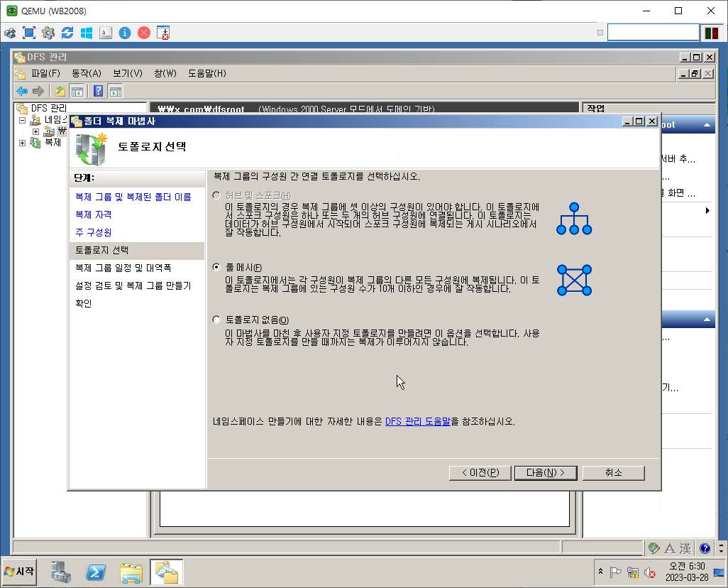Go to 복제 그룹 및 복제된 폴더 이름 step
Screen dimensions: 728x588
point(133,197)
